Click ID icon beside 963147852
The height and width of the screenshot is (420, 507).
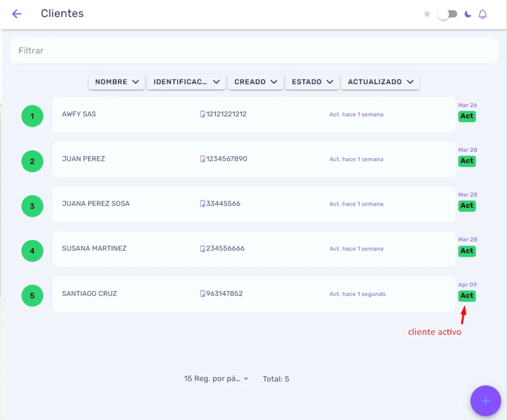click(203, 294)
